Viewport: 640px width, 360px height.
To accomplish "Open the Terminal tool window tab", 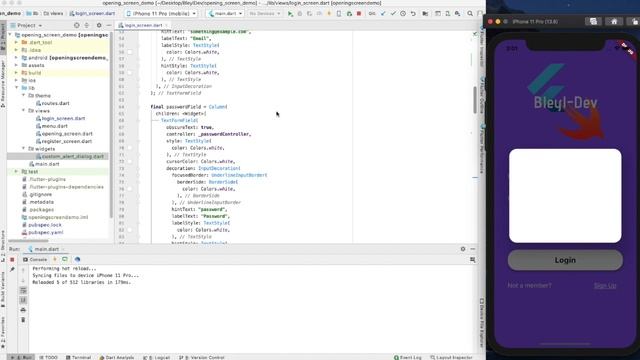I will point(78,357).
